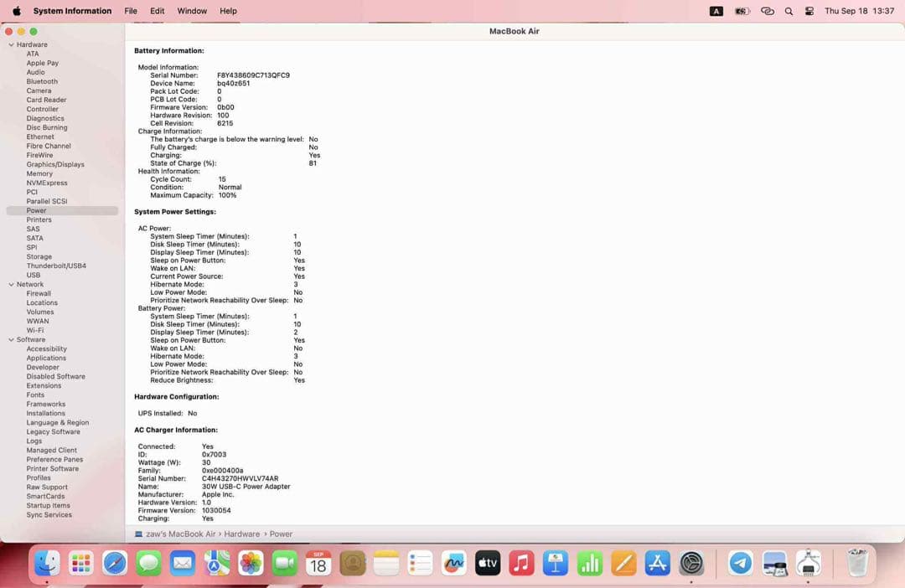
Task: Open the Calendar app showing September 18
Action: click(318, 564)
